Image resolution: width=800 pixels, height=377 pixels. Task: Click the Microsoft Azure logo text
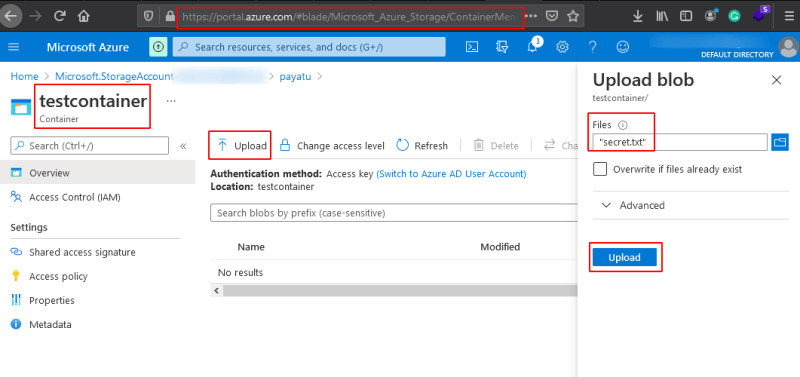[x=88, y=47]
